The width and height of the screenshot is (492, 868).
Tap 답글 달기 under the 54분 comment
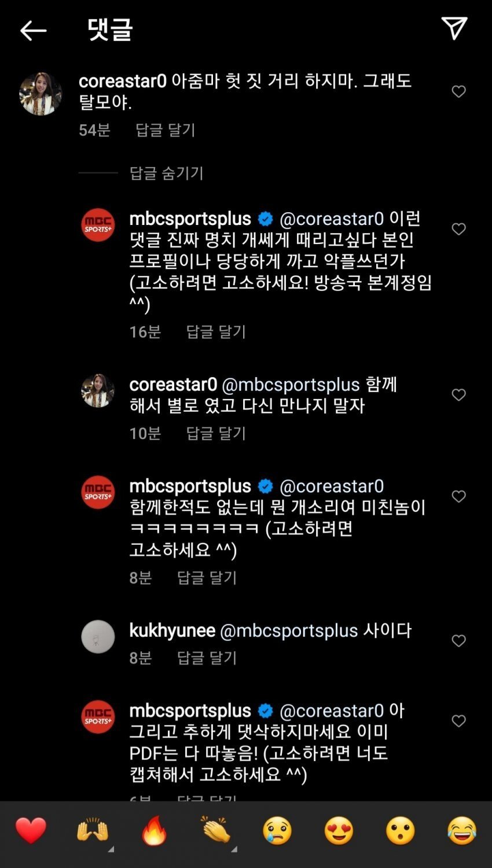click(x=165, y=130)
